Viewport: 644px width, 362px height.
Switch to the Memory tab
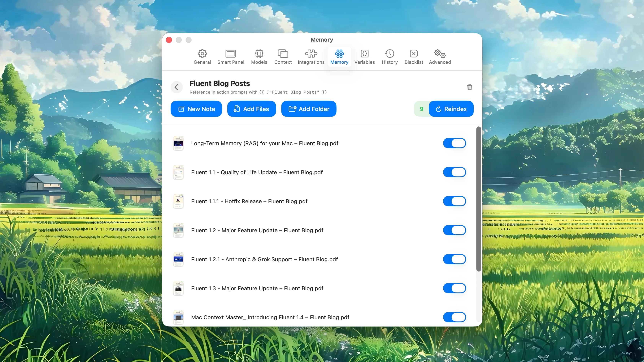(x=339, y=57)
